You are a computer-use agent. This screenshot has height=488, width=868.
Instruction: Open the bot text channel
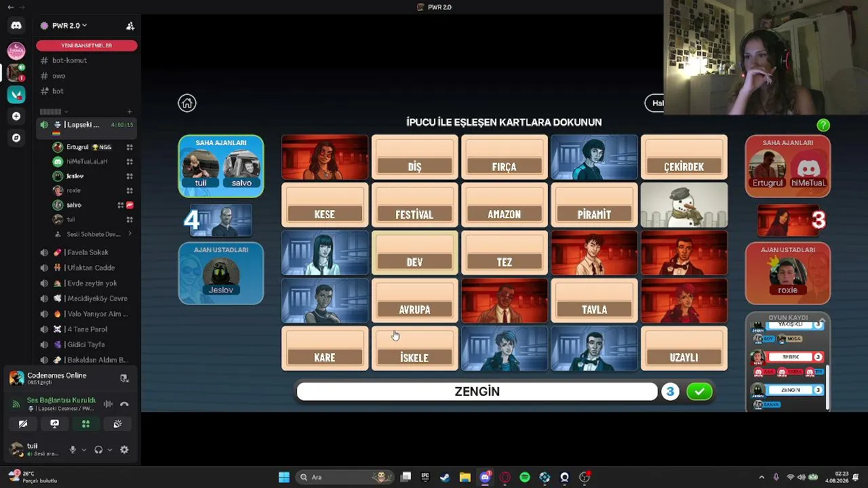click(x=87, y=91)
